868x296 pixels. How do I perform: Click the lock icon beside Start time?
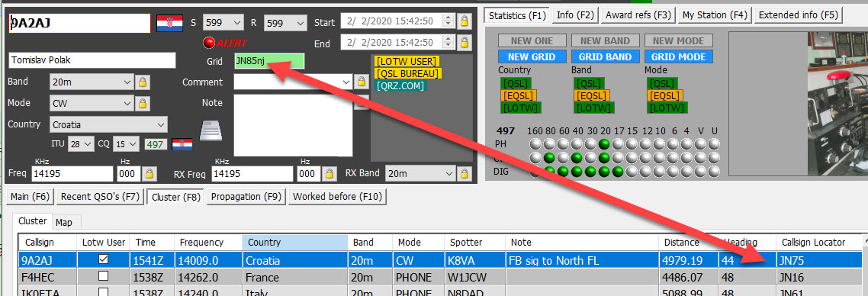coord(465,22)
